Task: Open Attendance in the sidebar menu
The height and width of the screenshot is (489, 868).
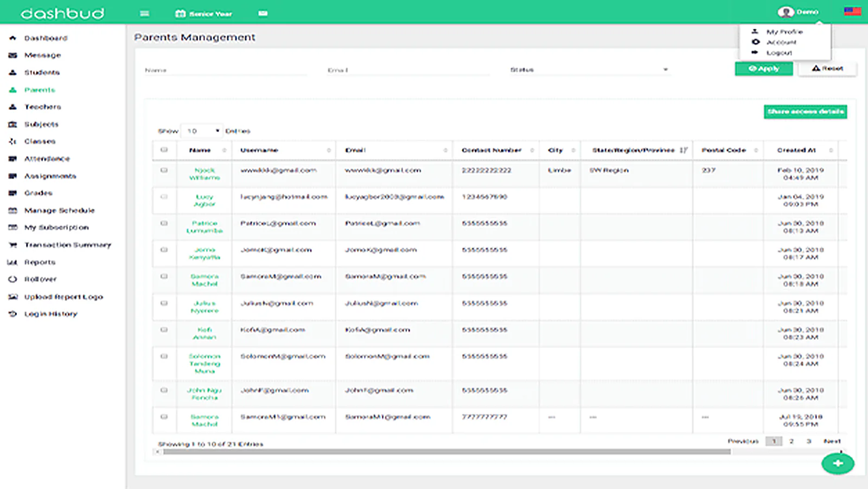Action: click(x=47, y=158)
